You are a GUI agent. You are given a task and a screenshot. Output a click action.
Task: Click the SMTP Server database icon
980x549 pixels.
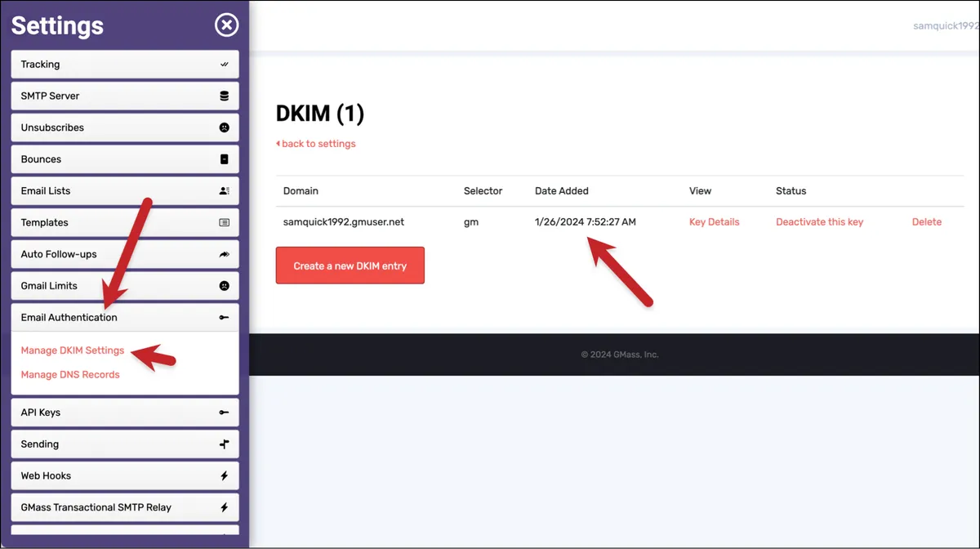pos(225,96)
